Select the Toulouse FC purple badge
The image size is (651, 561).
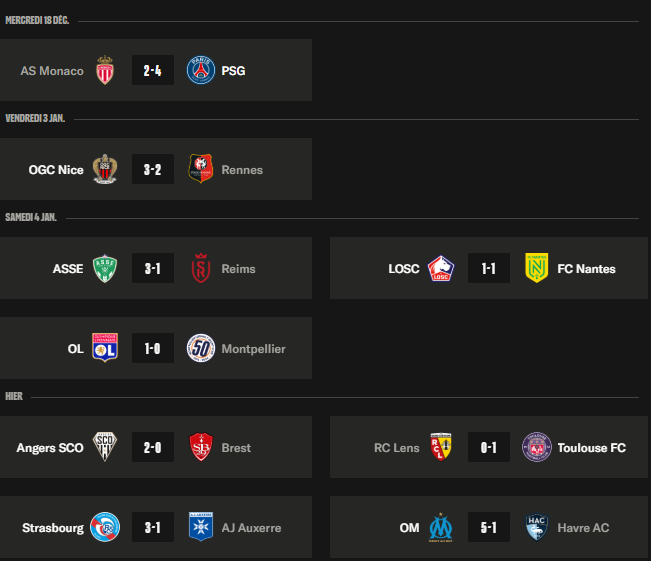536,447
